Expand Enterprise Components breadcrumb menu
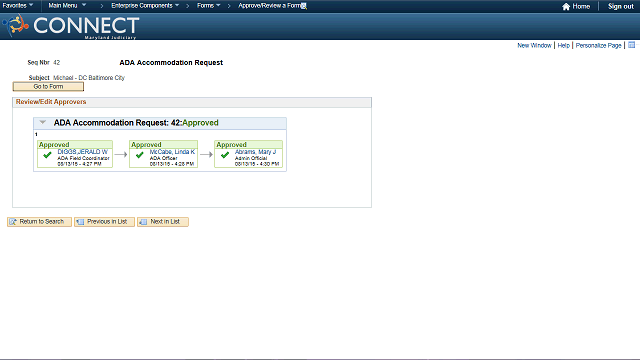 pos(145,6)
